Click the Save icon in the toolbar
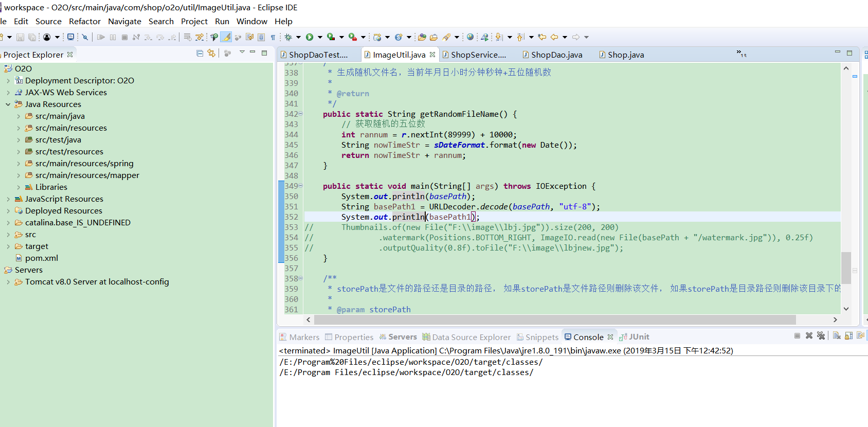 (x=20, y=37)
